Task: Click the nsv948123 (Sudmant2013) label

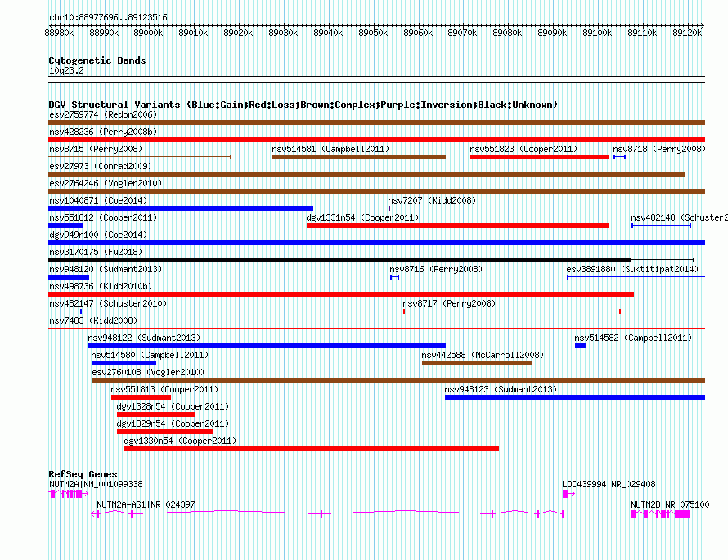Action: pyautogui.click(x=501, y=389)
